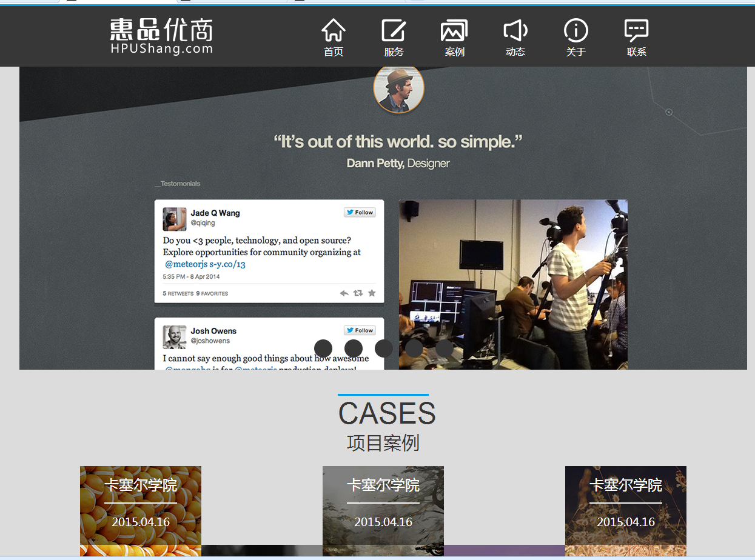
Task: Click the 动态 news speaker icon
Action: tap(515, 32)
